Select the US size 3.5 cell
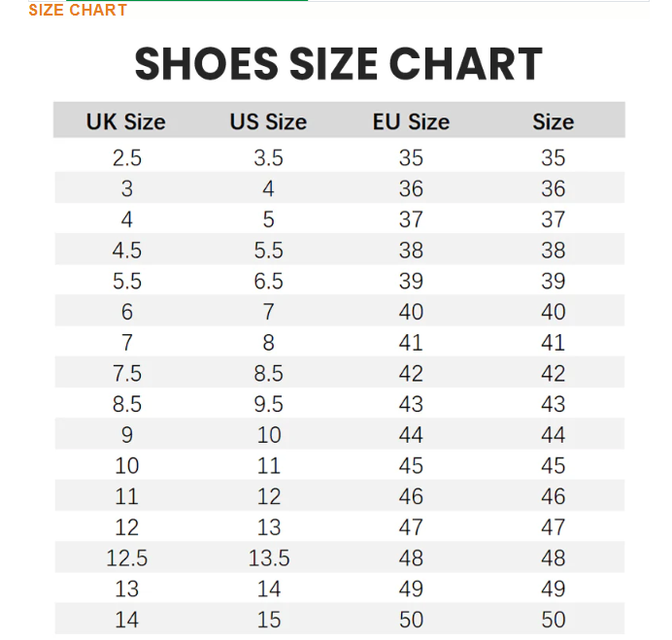 pyautogui.click(x=268, y=157)
